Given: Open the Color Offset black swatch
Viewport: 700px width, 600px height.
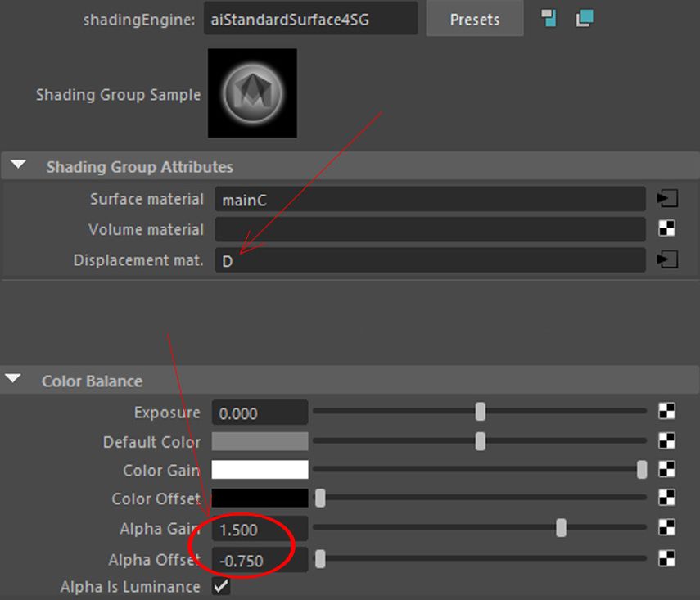Looking at the screenshot, I should 260,498.
